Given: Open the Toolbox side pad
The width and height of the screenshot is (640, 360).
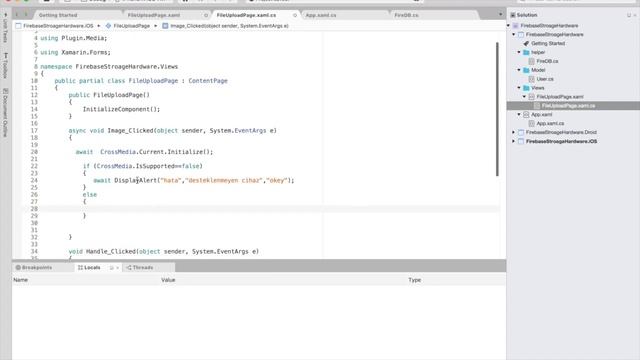Looking at the screenshot, I should pyautogui.click(x=5, y=65).
